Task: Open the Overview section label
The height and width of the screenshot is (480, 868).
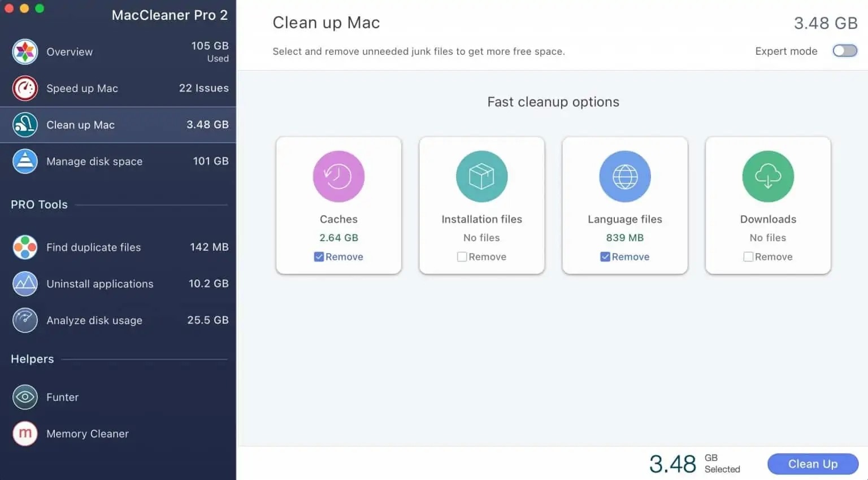Action: click(70, 52)
